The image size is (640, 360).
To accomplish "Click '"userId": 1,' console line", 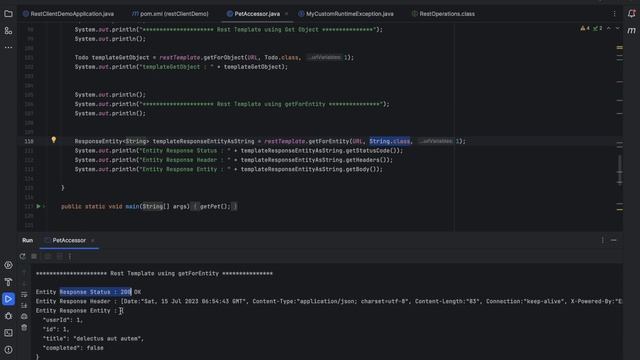I will (63, 320).
